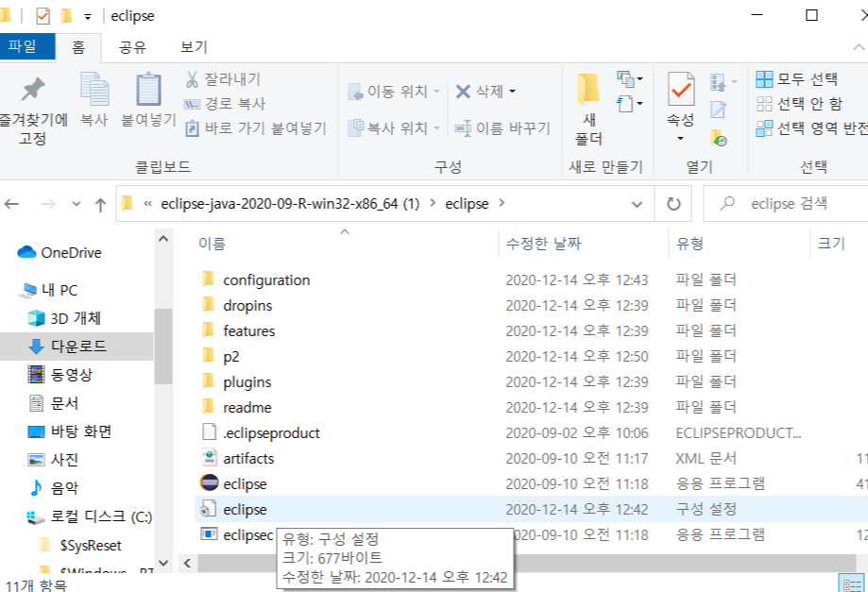868x592 pixels.
Task: Open 삭제 dropdown arrow
Action: pos(512,92)
